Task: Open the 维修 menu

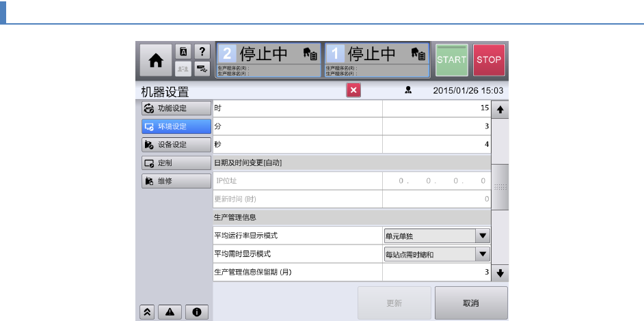Action: pos(176,181)
